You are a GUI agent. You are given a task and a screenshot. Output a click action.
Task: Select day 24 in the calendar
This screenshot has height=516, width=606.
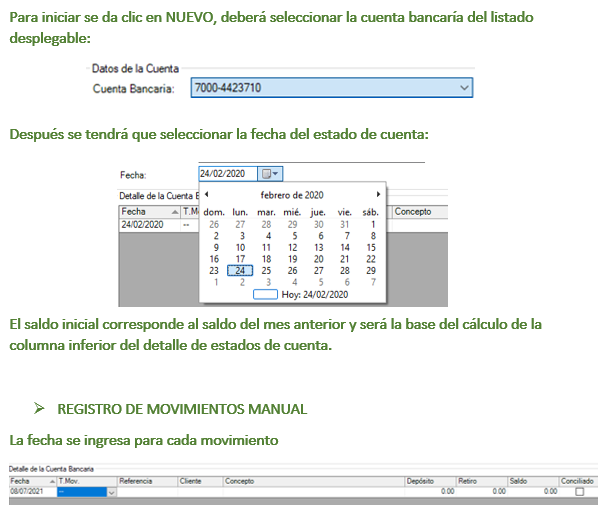click(240, 271)
